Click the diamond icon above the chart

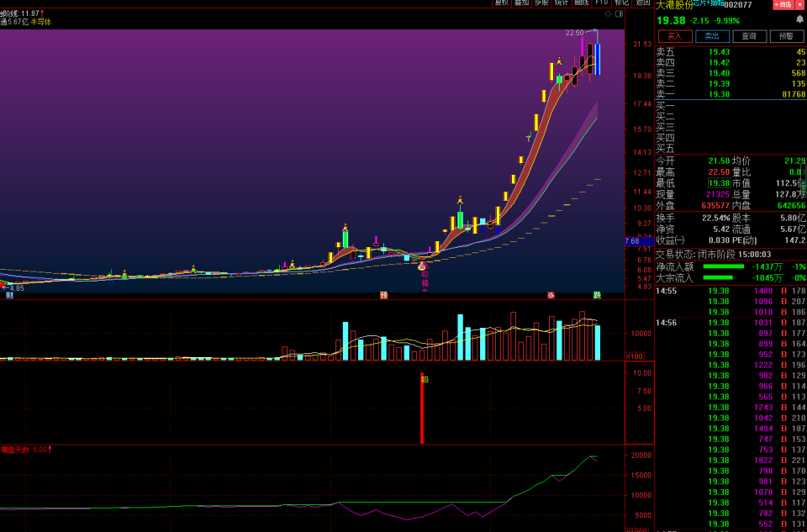click(608, 14)
